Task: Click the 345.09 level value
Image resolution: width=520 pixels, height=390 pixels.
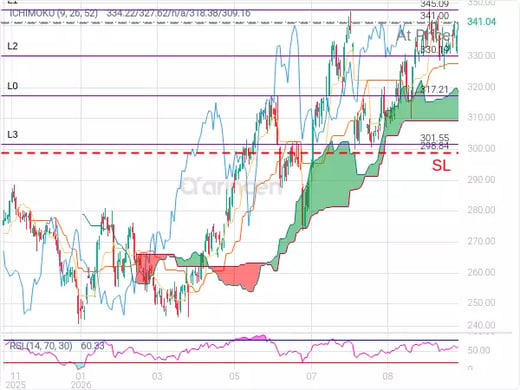Action: coord(434,4)
